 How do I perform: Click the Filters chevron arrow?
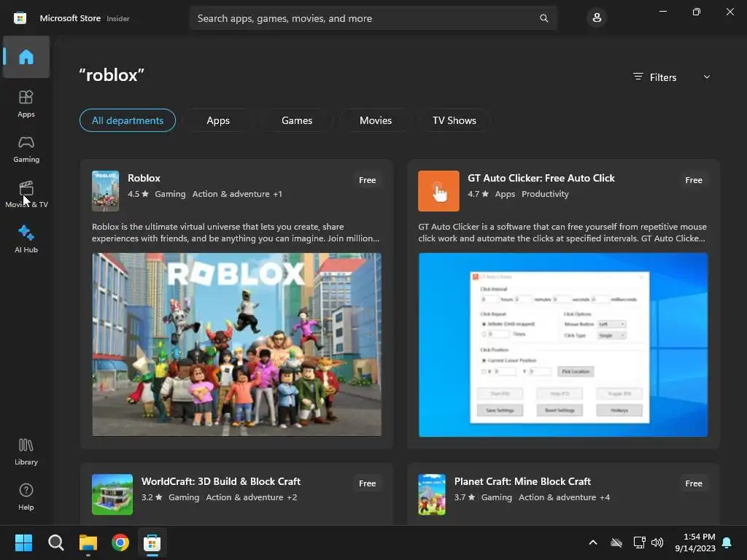point(707,77)
